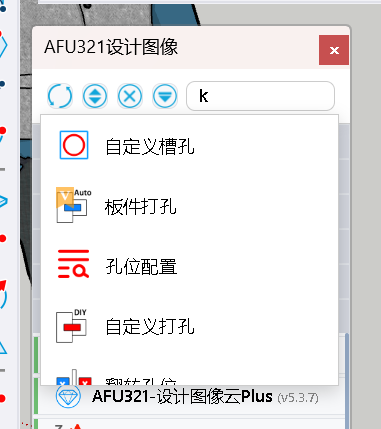Click the diamond logo icon
This screenshot has height=429, width=381.
click(68, 396)
